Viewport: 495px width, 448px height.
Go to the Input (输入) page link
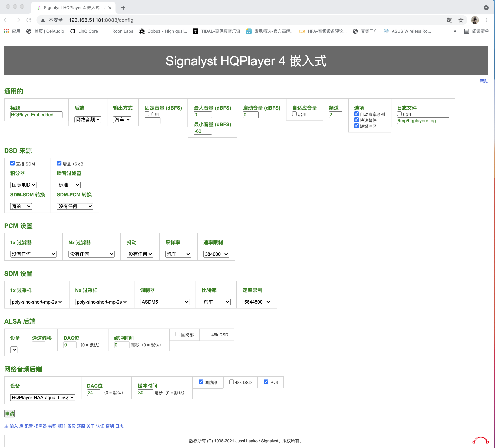pyautogui.click(x=14, y=426)
